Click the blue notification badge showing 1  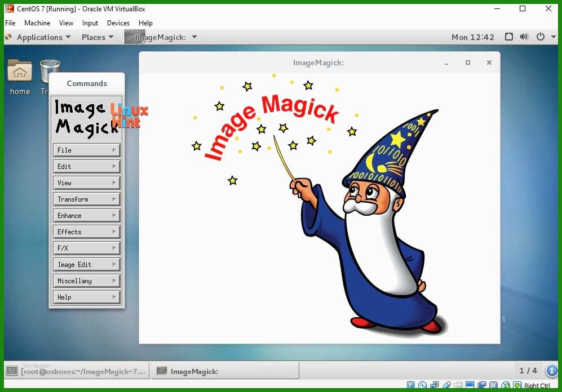(550, 371)
